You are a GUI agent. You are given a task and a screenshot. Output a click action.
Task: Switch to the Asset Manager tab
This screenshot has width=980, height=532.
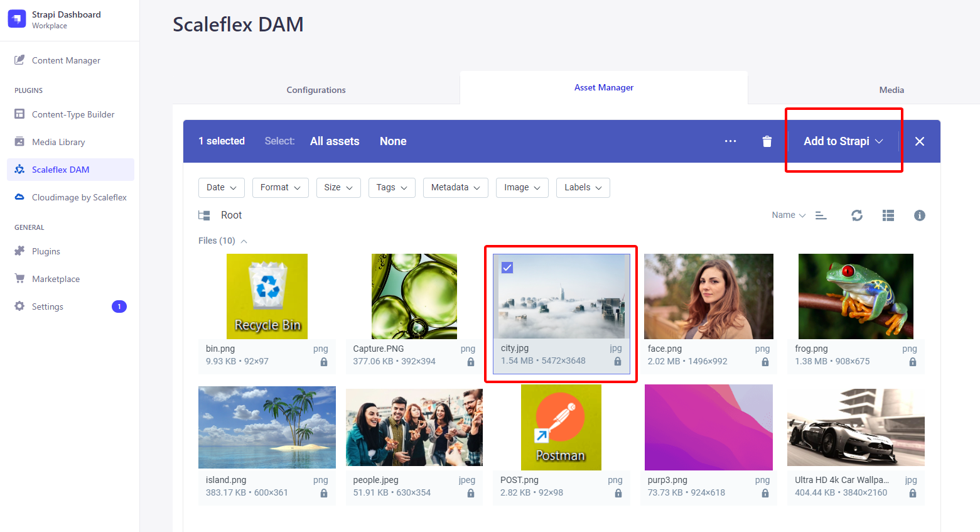604,87
